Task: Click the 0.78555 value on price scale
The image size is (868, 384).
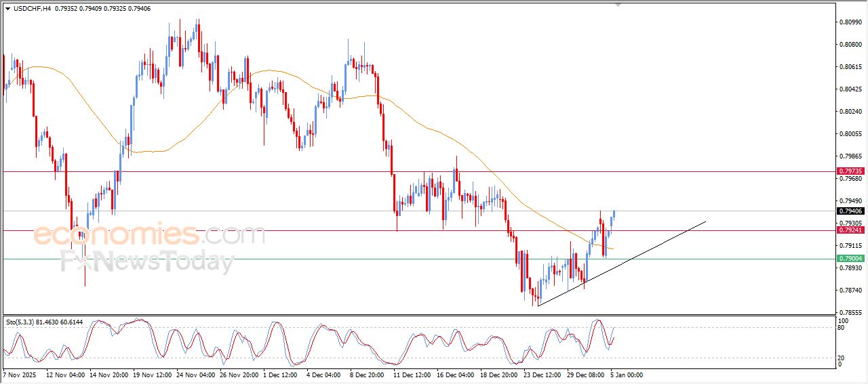Action: click(850, 312)
